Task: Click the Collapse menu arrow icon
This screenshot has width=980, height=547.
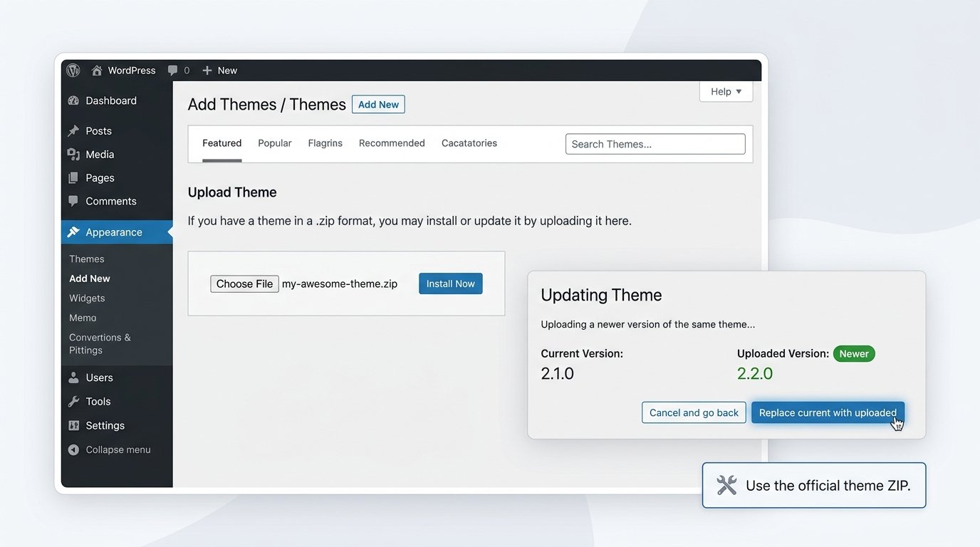Action: pyautogui.click(x=73, y=450)
